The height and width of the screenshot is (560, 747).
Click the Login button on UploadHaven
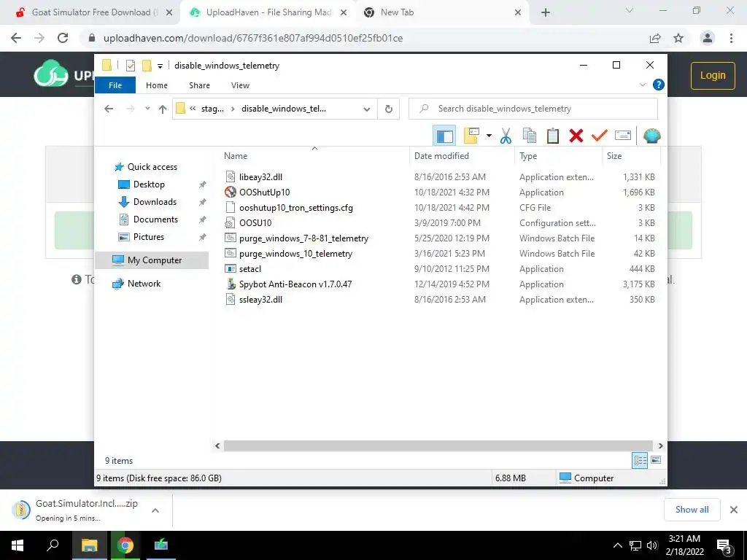coord(713,76)
